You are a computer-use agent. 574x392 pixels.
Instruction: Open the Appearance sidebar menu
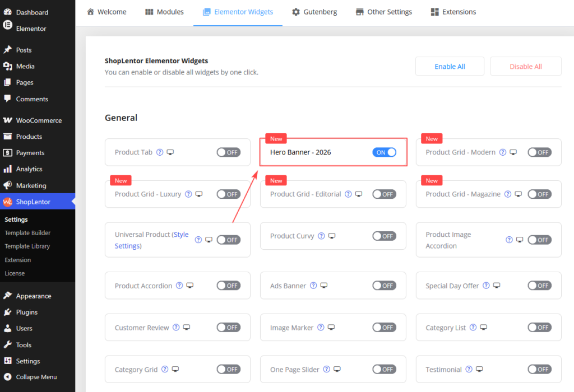coord(38,296)
